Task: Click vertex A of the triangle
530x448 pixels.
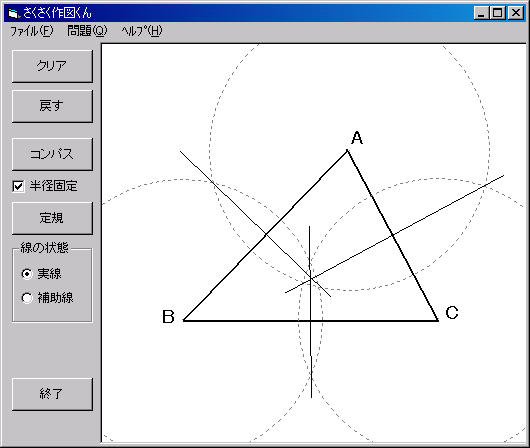Action: (347, 151)
